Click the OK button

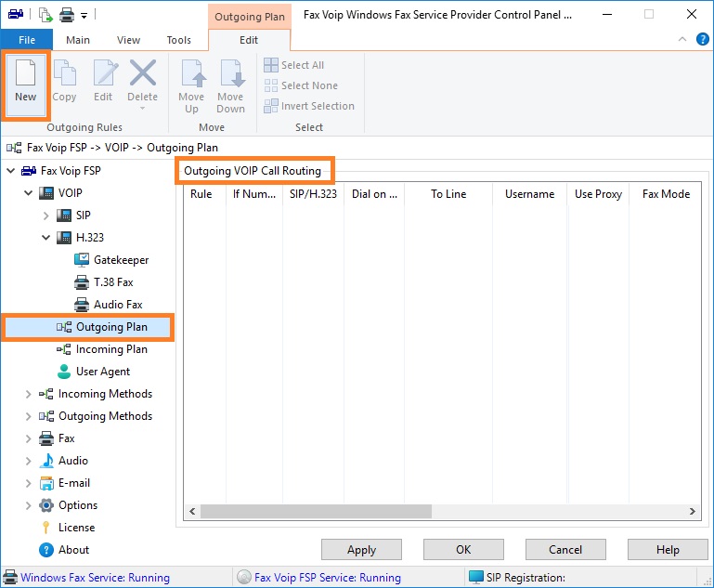pos(463,550)
